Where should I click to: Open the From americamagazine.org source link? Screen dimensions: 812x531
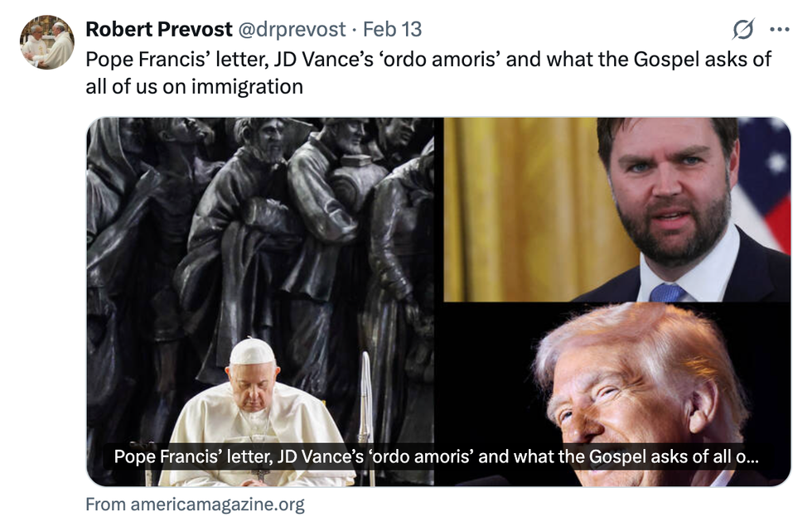click(x=196, y=504)
